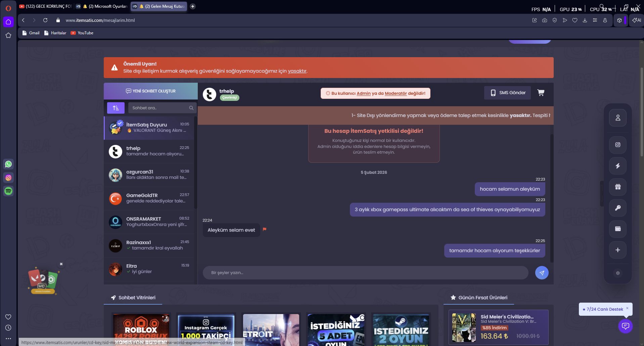
Task: Open the extensions cube icon
Action: coord(619,20)
